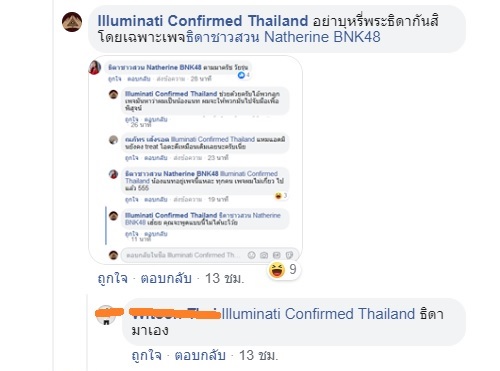Click the 13 ชม. timestamp under the reply
This screenshot has width=500, height=371.
(258, 355)
